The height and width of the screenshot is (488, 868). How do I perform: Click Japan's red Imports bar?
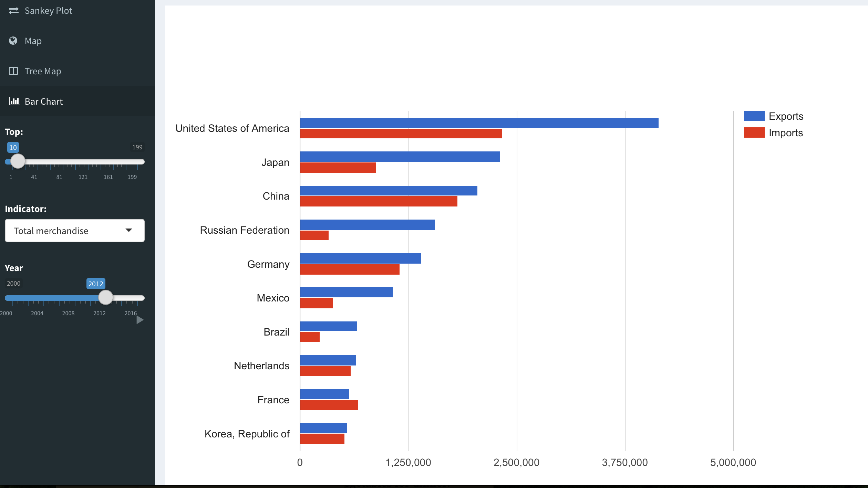(338, 168)
